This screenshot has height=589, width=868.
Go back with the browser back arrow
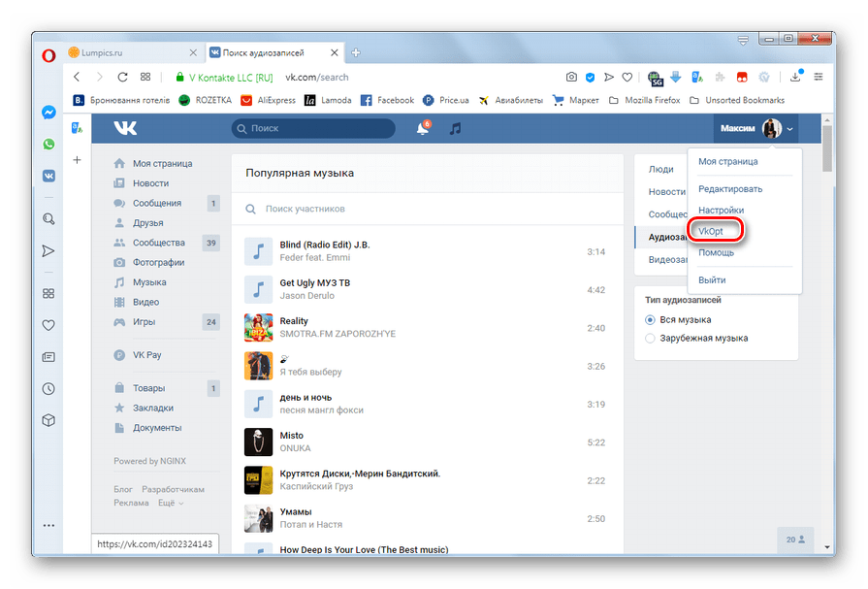coord(77,77)
